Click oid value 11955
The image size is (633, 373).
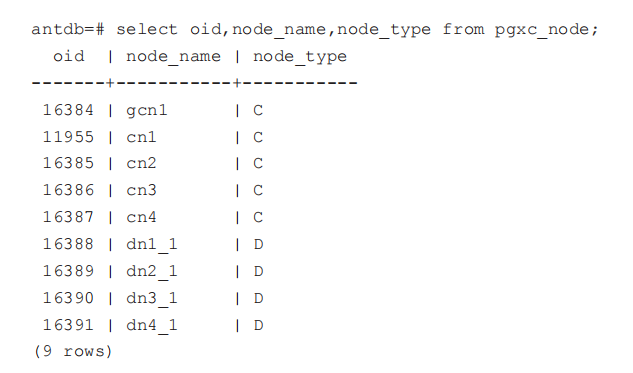coord(68,137)
